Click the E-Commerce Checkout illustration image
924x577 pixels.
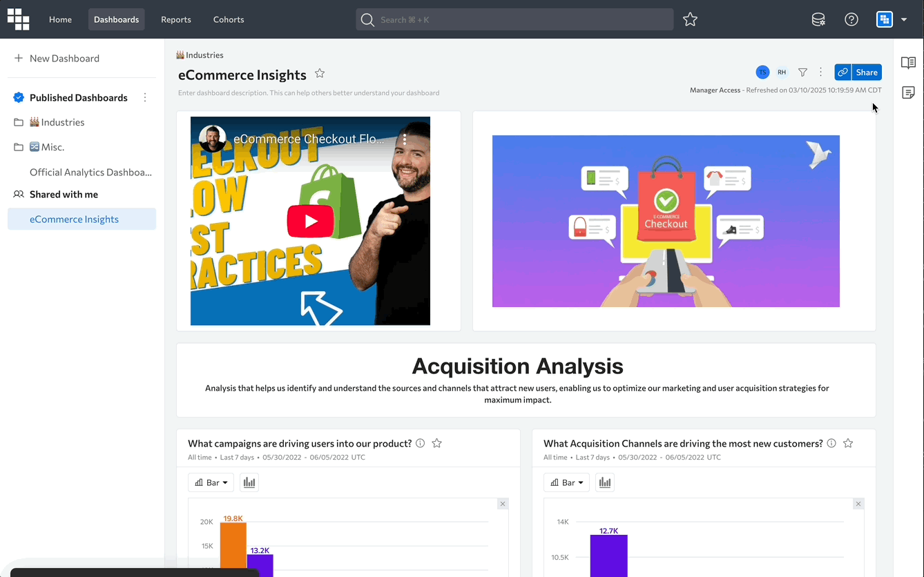pos(666,221)
